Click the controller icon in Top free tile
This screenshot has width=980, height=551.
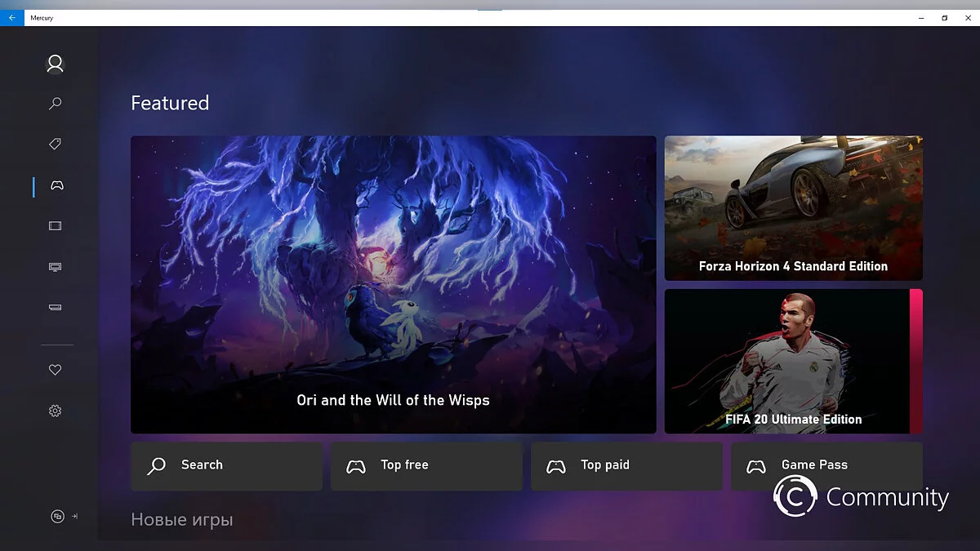pyautogui.click(x=356, y=466)
